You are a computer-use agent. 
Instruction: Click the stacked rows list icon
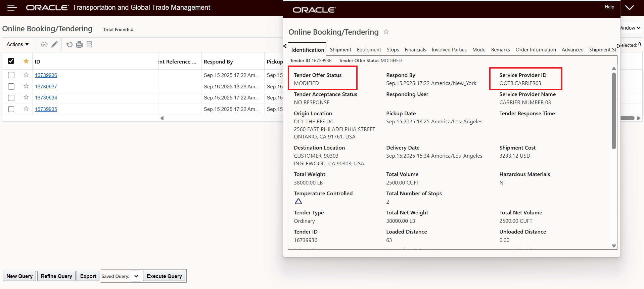tap(89, 44)
